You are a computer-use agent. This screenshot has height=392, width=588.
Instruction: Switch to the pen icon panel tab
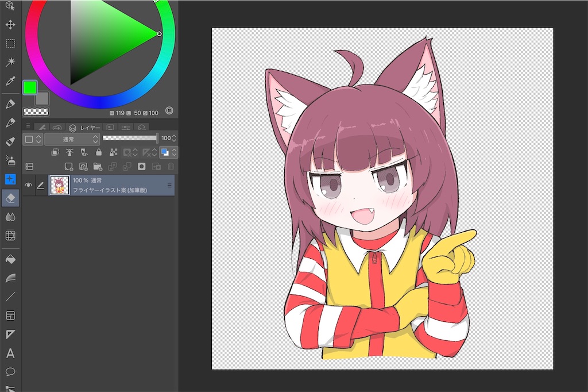click(x=42, y=128)
